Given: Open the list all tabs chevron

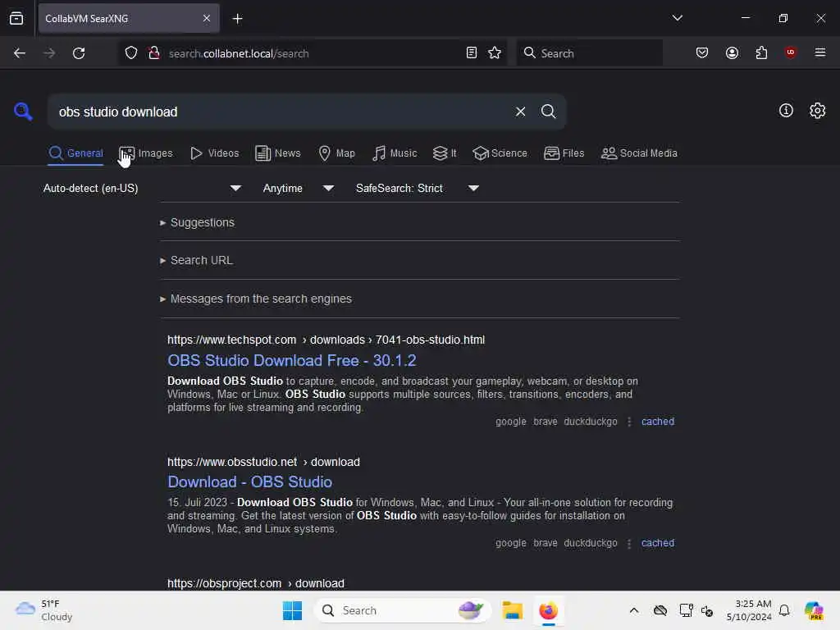Looking at the screenshot, I should click(677, 18).
